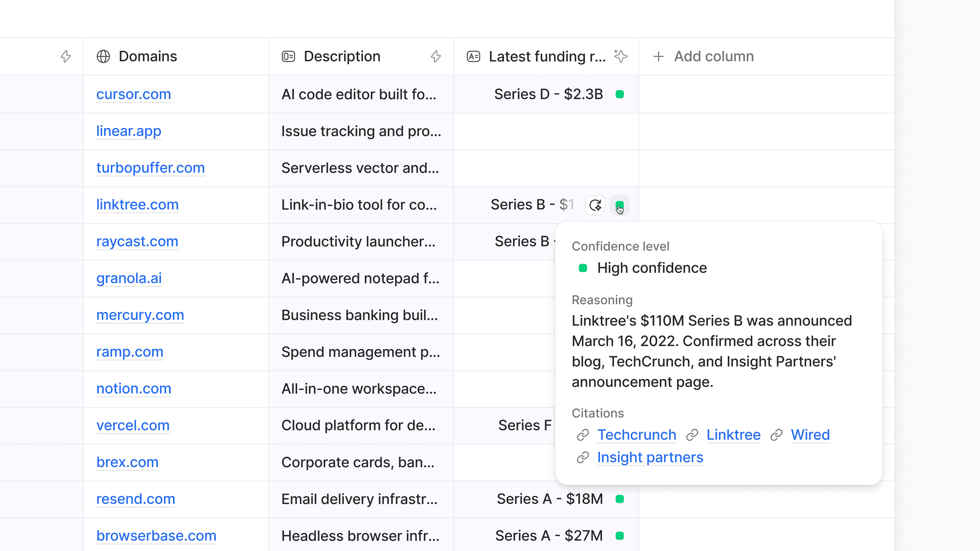This screenshot has height=551, width=980.
Task: Open the Latest funding round column header menu
Action: tap(547, 57)
